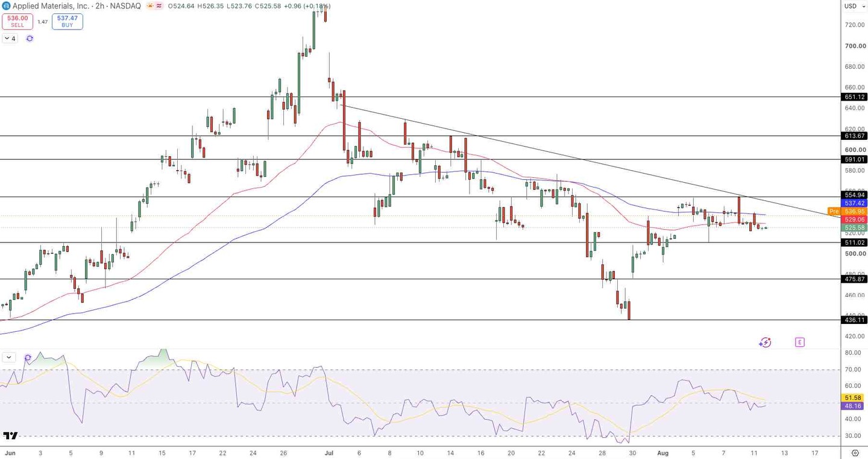Click the 536.00 SELL button
The image size is (868, 459).
point(17,22)
